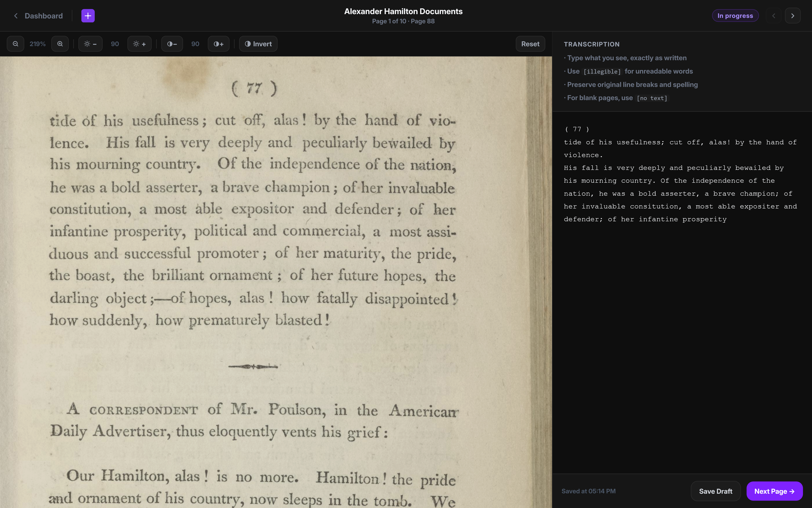Click the 'Saved at 05:14 PM' status text

click(589, 491)
